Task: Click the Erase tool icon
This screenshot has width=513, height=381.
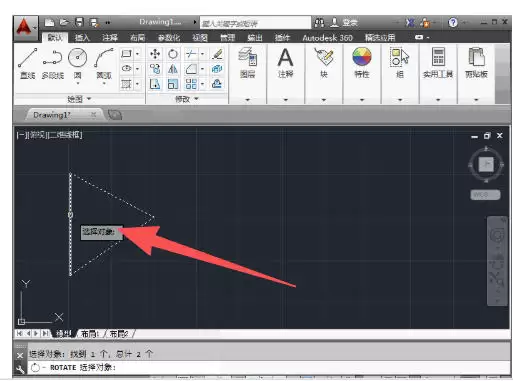Action: pyautogui.click(x=217, y=54)
